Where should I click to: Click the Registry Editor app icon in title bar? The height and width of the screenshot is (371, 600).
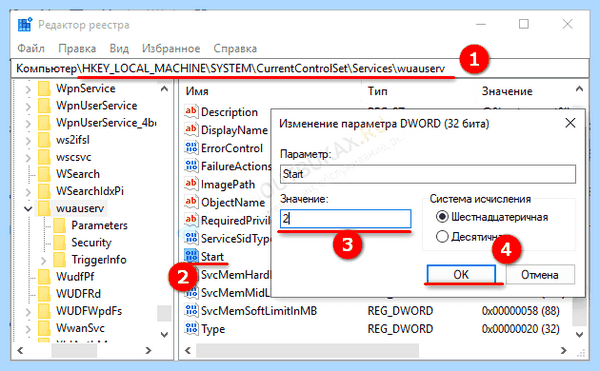25,24
